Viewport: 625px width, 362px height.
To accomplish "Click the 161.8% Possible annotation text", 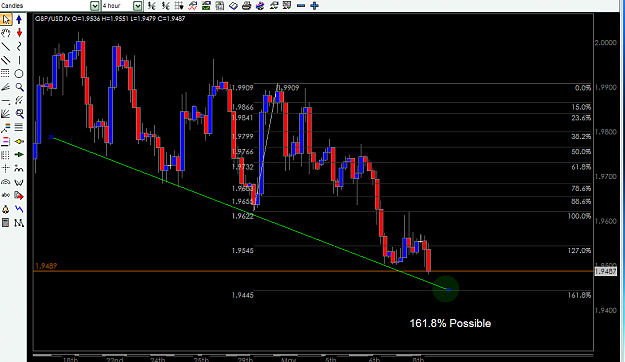I will [x=450, y=323].
